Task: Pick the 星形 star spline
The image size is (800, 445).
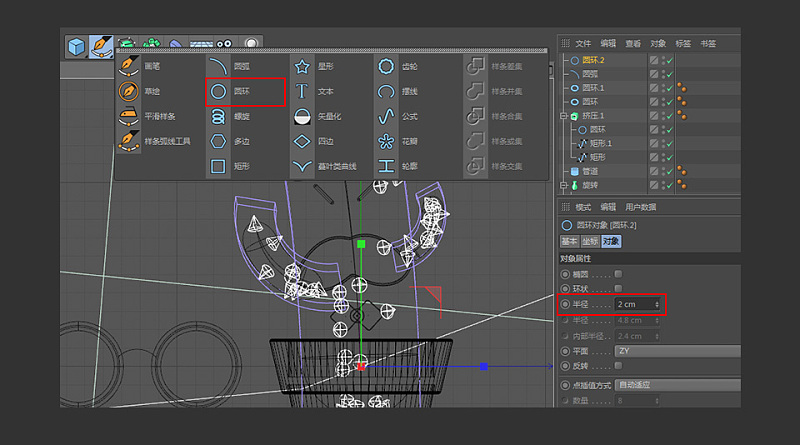Action: tap(324, 66)
